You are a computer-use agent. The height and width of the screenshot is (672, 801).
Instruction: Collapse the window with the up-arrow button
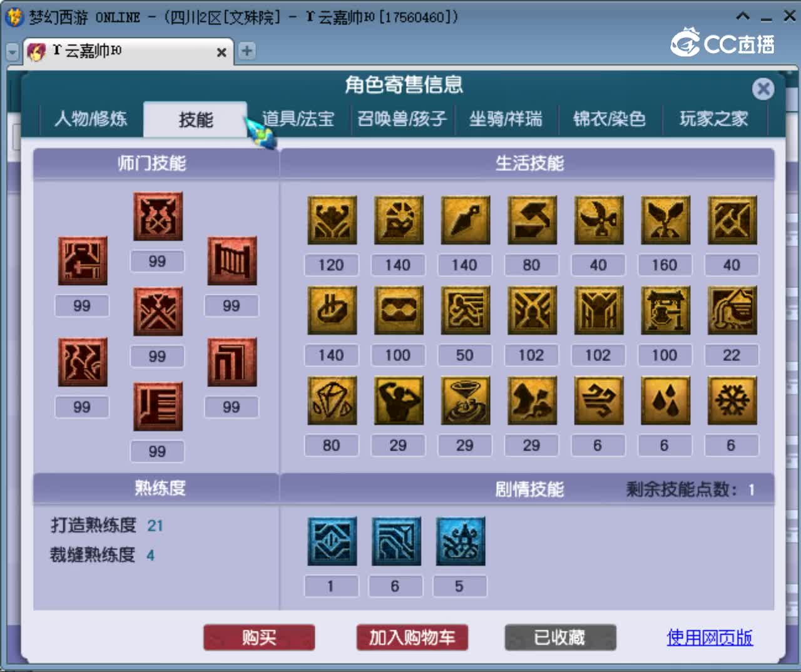743,16
